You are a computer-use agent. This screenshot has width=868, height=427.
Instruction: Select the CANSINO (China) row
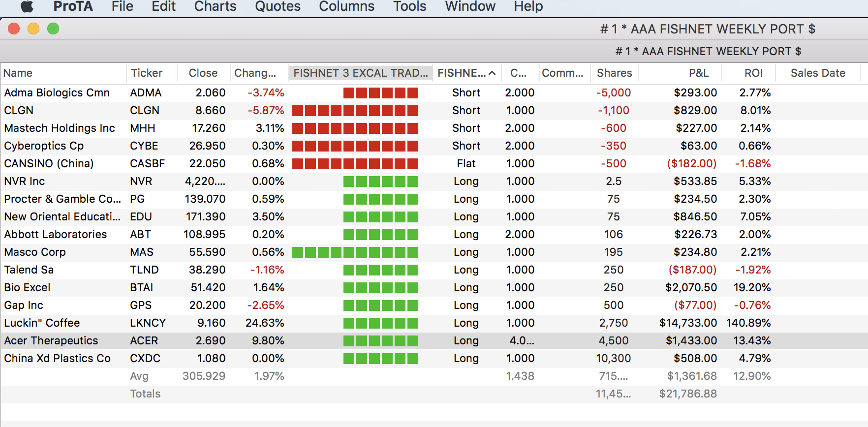(x=434, y=163)
